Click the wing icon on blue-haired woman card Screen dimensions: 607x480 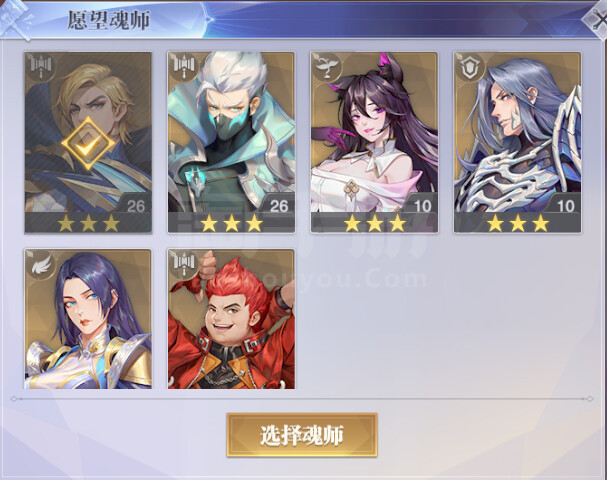41,264
